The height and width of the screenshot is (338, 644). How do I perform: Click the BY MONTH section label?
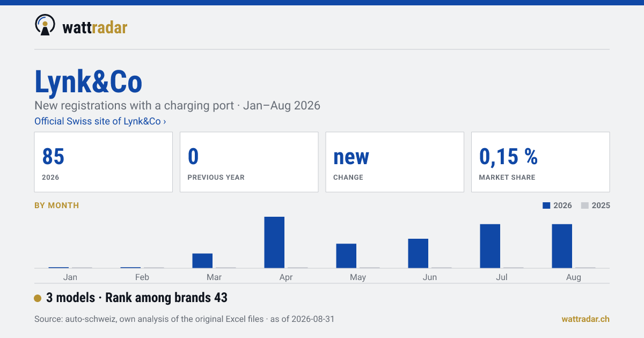pos(56,205)
